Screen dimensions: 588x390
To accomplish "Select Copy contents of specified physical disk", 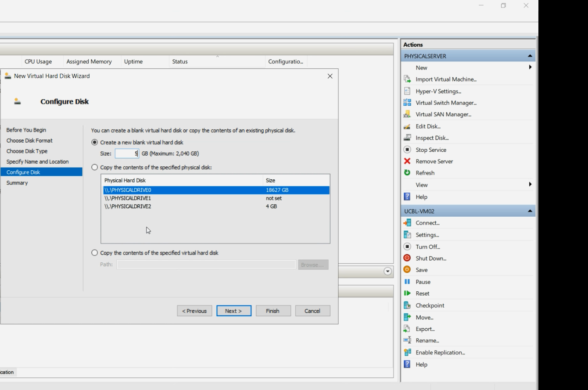I will pos(94,167).
